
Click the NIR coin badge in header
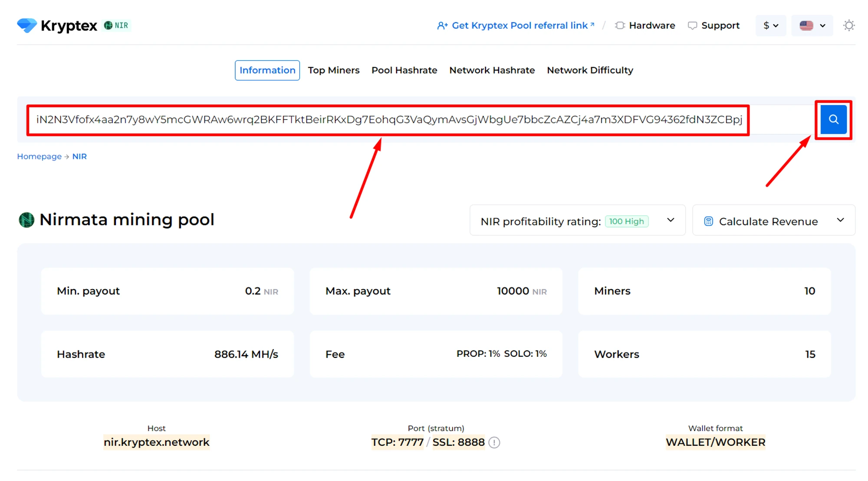pyautogui.click(x=117, y=26)
